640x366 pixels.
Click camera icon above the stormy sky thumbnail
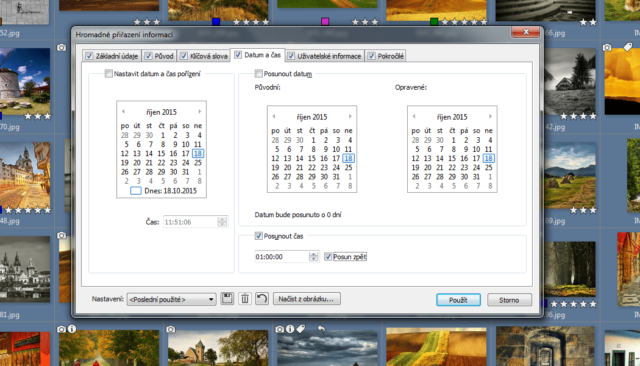pyautogui.click(x=280, y=329)
